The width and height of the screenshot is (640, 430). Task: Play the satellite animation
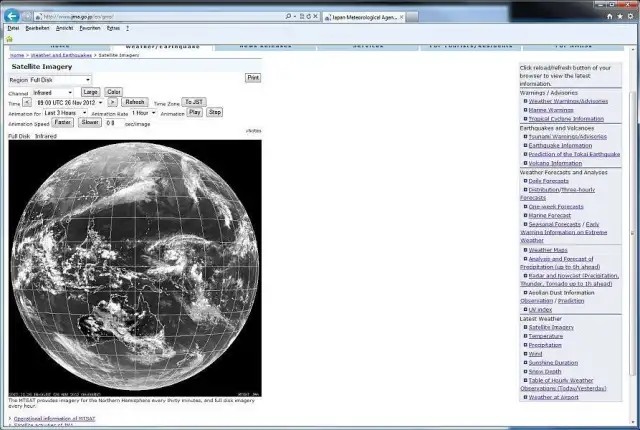(x=195, y=113)
